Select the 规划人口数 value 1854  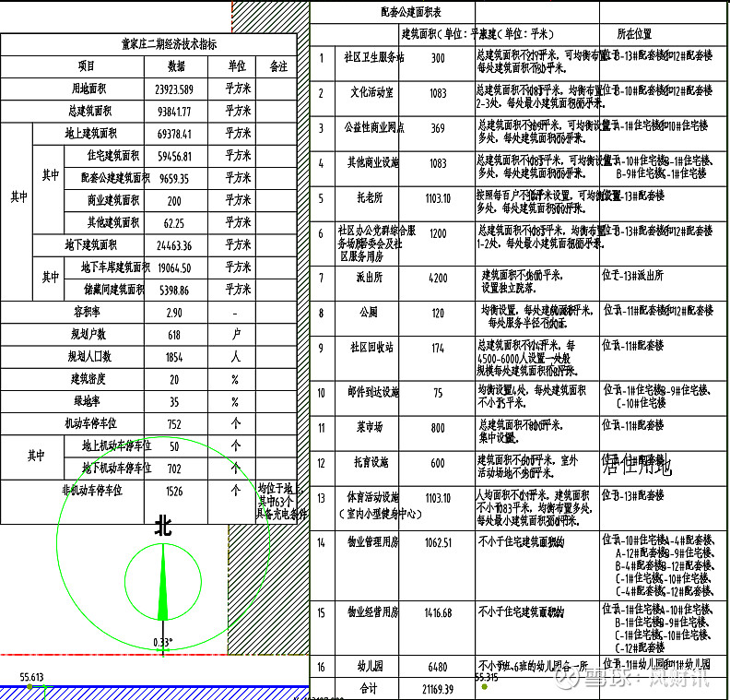click(174, 358)
